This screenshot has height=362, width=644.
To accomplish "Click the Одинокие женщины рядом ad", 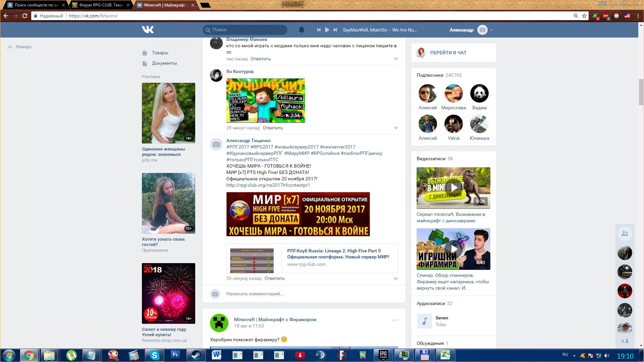I will [168, 113].
